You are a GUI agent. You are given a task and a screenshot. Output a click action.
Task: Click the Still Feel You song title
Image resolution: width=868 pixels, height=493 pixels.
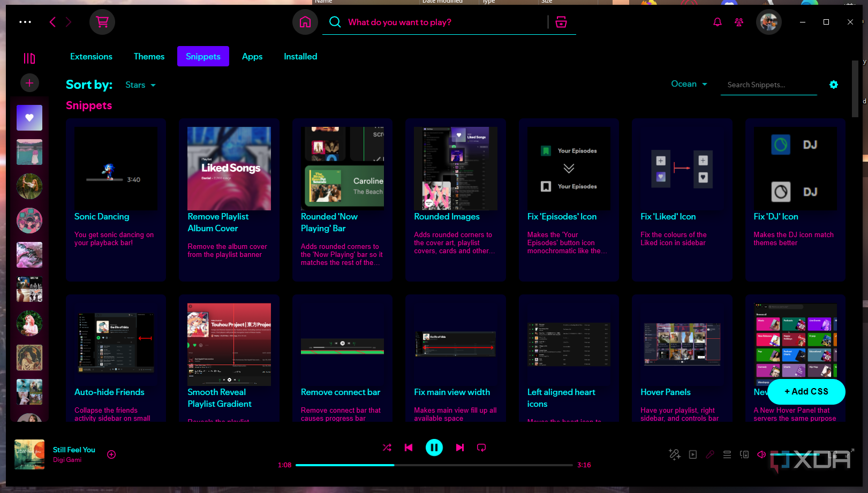pos(74,450)
